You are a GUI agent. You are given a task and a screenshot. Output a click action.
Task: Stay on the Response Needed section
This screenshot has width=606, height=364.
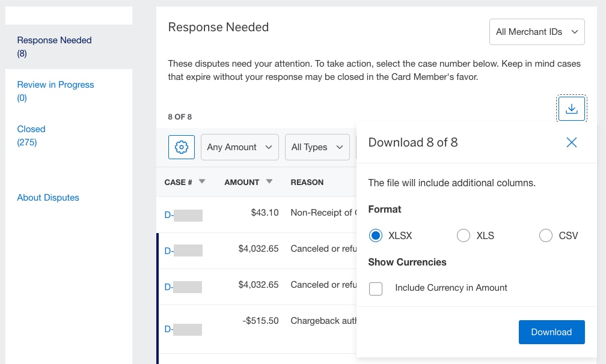coord(54,40)
